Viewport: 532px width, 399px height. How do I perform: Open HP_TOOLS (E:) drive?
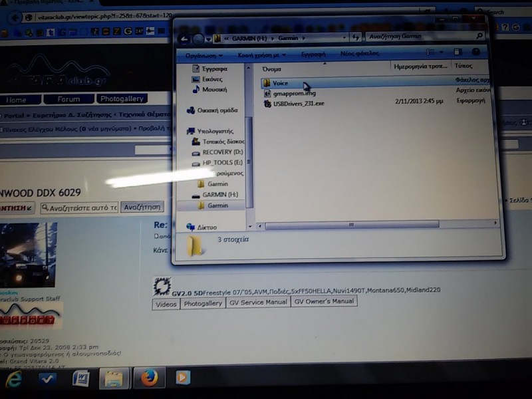click(x=217, y=163)
